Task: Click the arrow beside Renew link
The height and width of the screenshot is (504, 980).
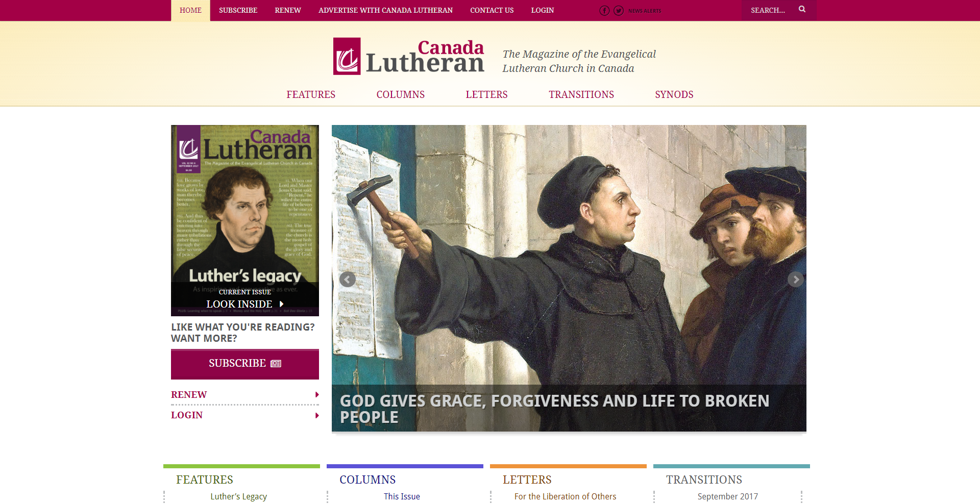Action: (x=317, y=395)
